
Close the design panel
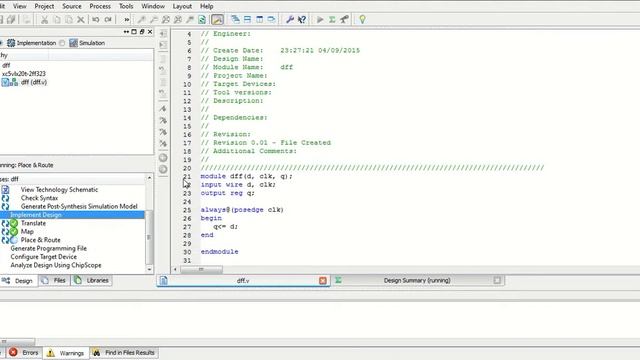tap(150, 31)
